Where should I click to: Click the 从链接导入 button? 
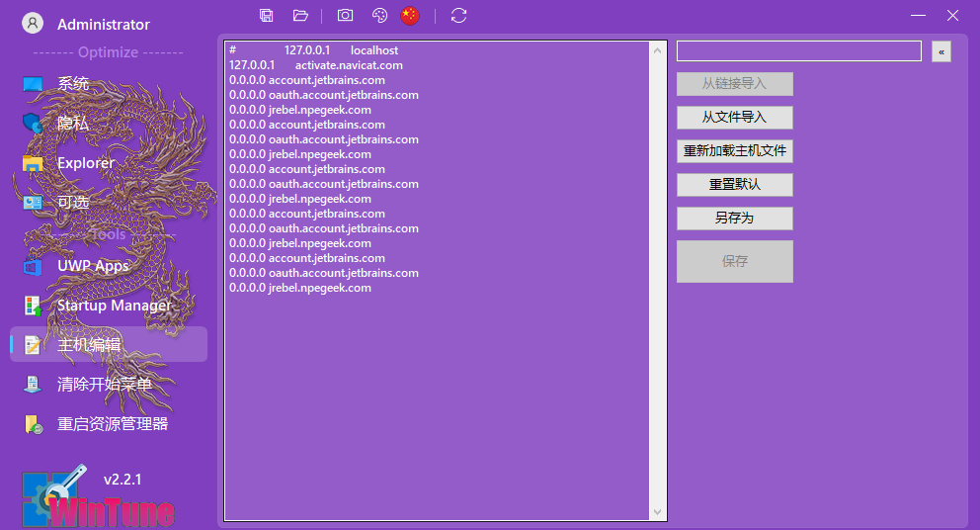[734, 84]
